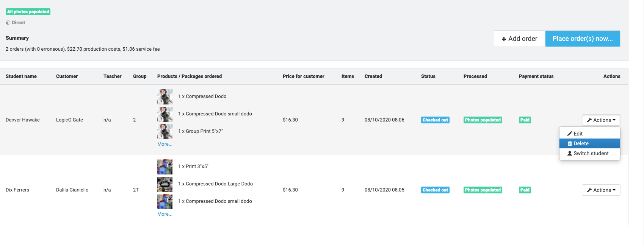Expand More products for Denver Hawake
The width and height of the screenshot is (644, 246).
pyautogui.click(x=165, y=144)
